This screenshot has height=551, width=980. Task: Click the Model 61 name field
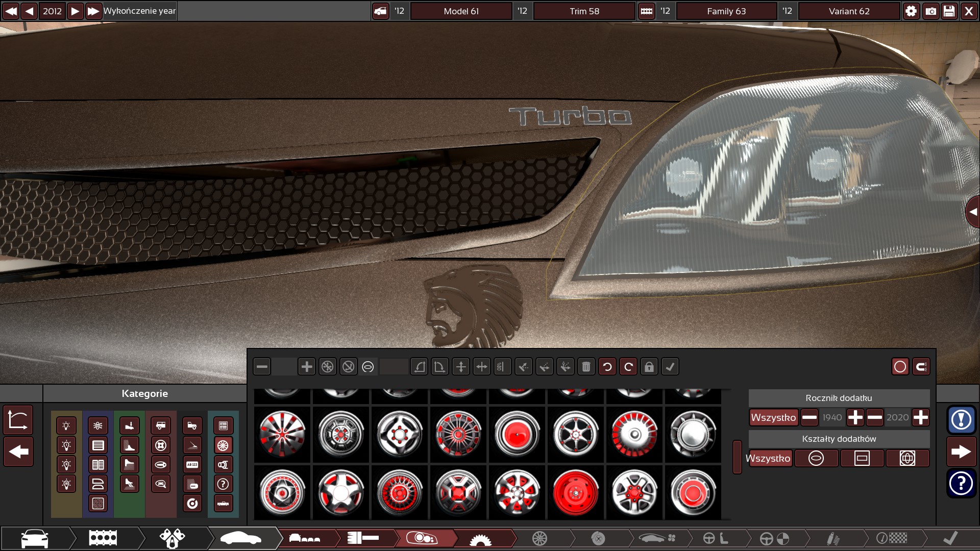click(x=461, y=11)
